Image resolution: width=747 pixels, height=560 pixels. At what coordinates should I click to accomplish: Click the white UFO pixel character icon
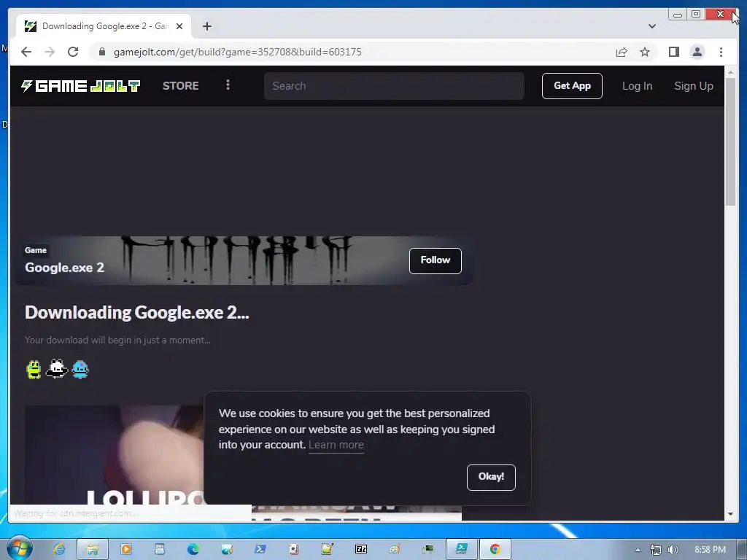[56, 368]
